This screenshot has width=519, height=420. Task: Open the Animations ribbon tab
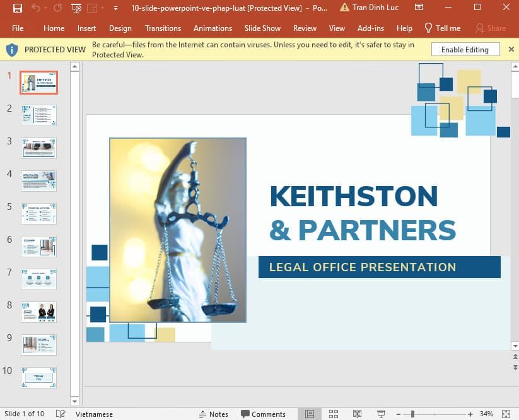[213, 28]
